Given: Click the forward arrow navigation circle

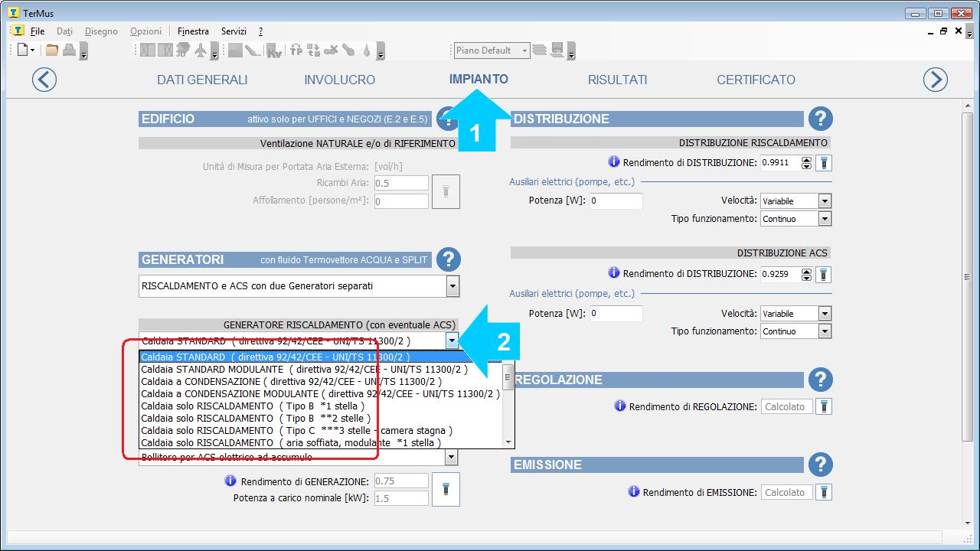Looking at the screenshot, I should [935, 80].
